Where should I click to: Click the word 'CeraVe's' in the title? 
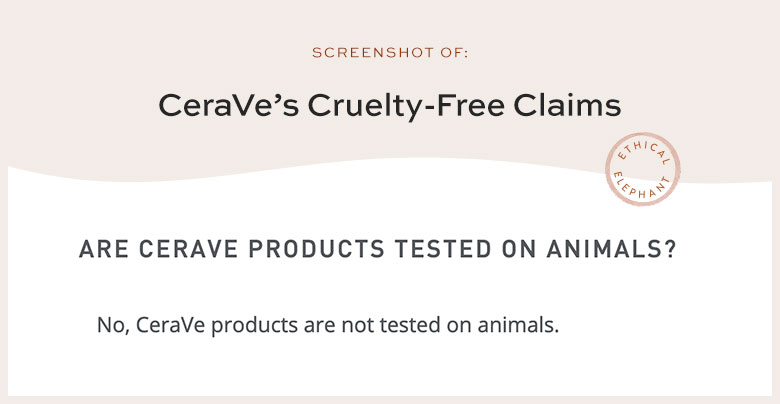[x=229, y=105]
